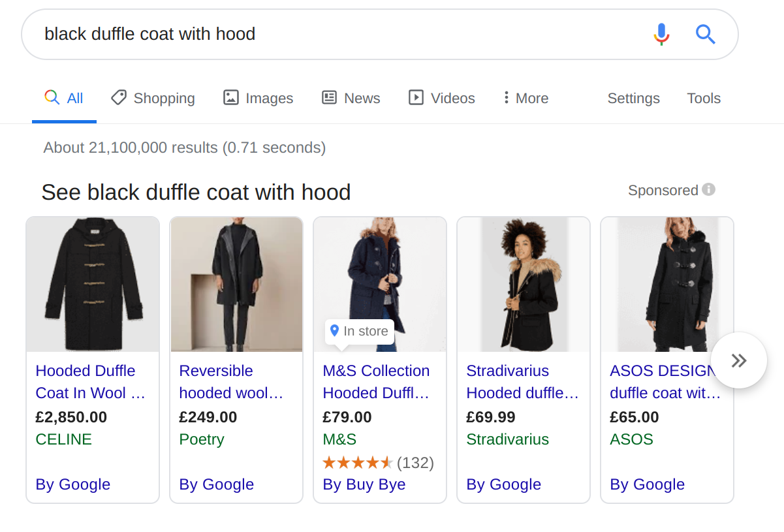Image resolution: width=784 pixels, height=532 pixels.
Task: Click the Stradivarius coat product image
Action: coord(524,285)
